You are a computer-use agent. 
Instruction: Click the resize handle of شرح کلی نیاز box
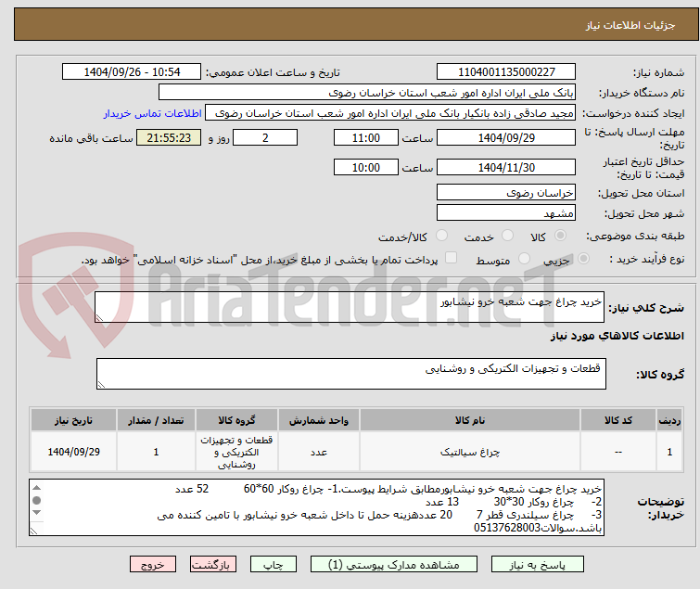99,318
